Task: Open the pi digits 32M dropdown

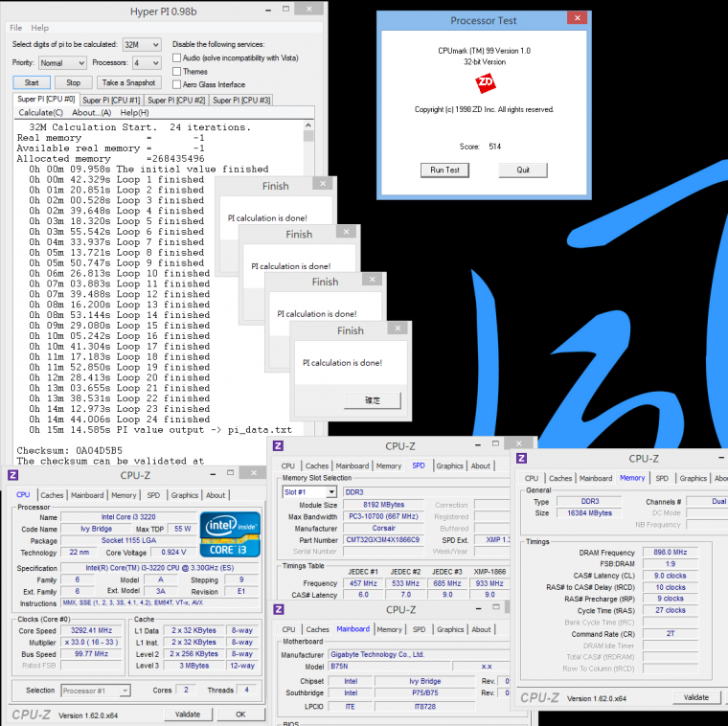Action: [142, 44]
